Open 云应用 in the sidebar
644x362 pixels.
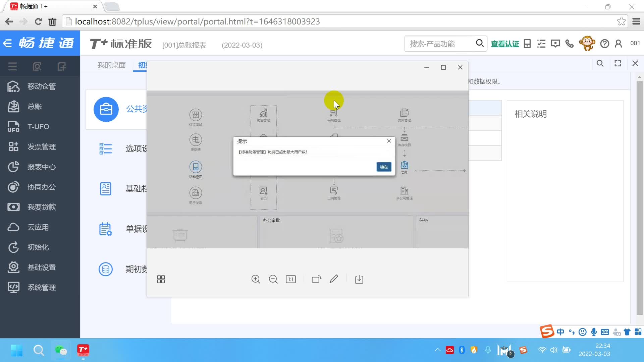(40, 227)
